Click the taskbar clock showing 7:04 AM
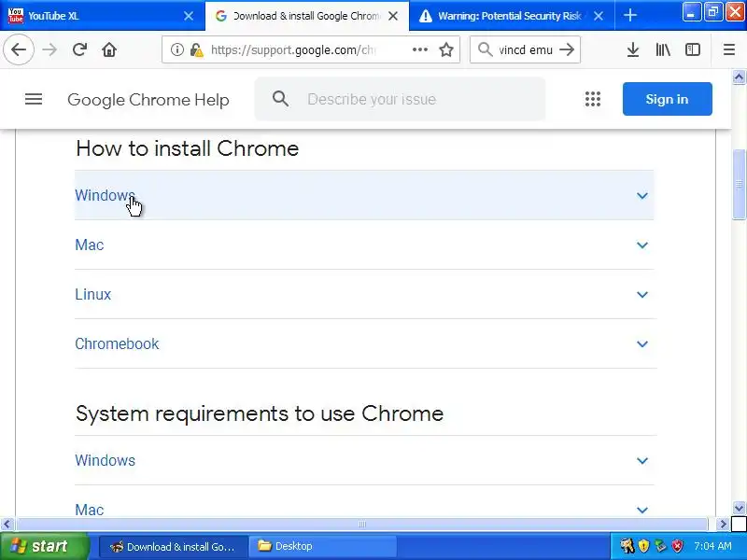This screenshot has width=747, height=560. tap(712, 546)
